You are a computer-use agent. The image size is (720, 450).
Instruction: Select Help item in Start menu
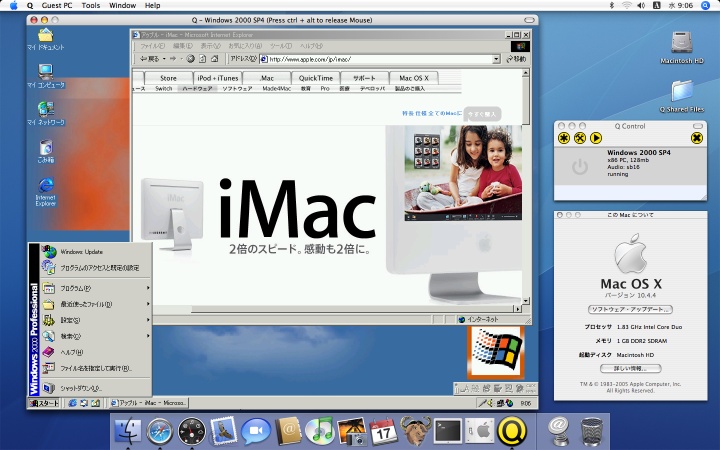click(x=96, y=352)
